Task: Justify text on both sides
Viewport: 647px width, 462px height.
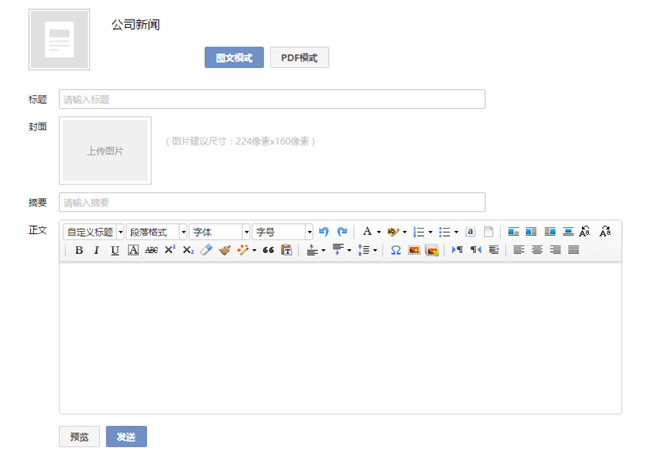Action: point(574,250)
